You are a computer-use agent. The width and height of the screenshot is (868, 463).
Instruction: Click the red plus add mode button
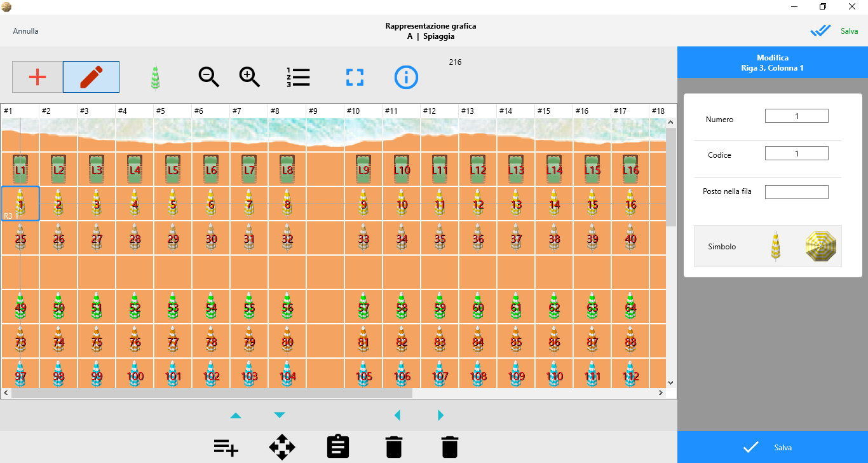tap(37, 77)
